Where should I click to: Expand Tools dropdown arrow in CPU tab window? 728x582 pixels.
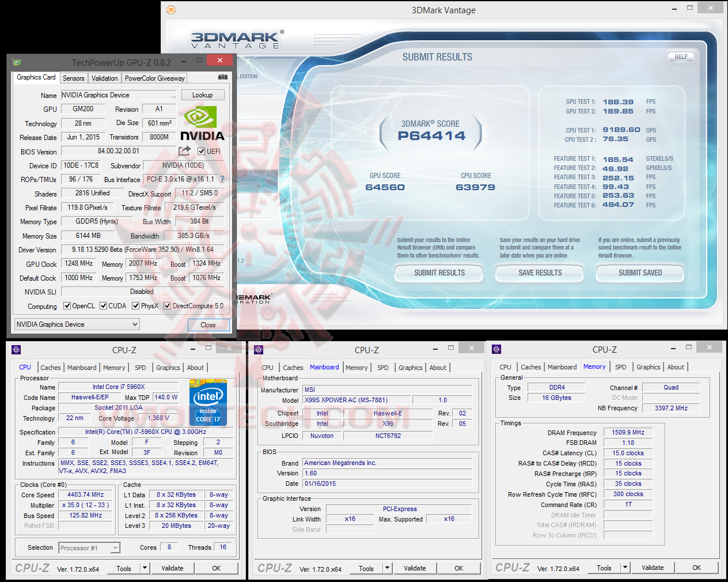point(145,568)
